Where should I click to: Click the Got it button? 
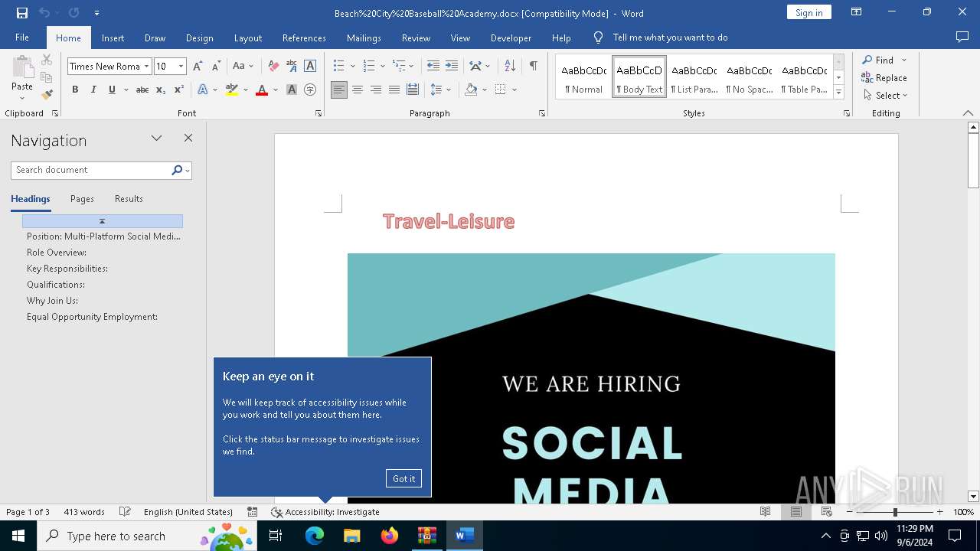pyautogui.click(x=403, y=479)
